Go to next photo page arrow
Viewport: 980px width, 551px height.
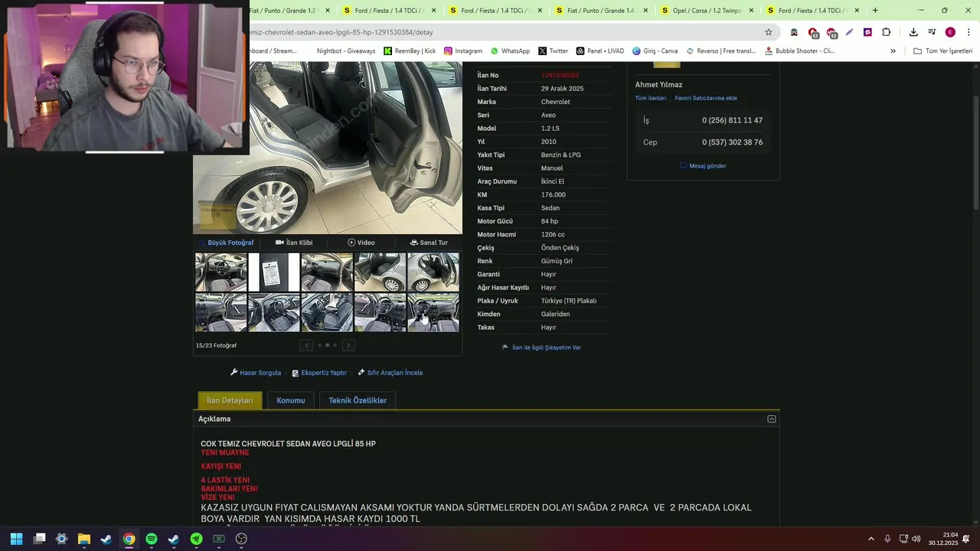click(x=348, y=345)
